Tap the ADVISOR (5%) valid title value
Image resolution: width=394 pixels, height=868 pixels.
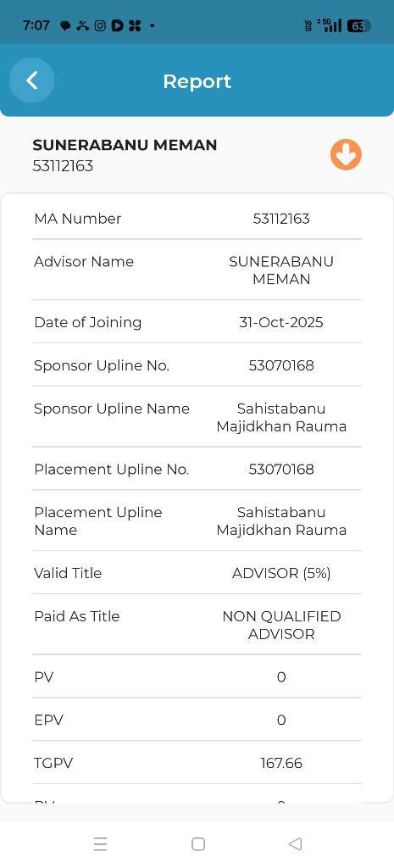pos(281,573)
